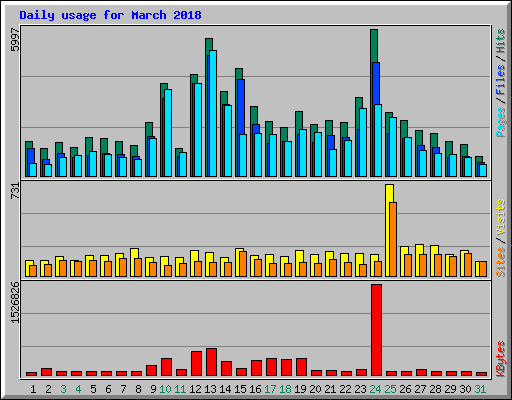
Task: Click day label 20 on x-axis
Action: click(x=315, y=389)
